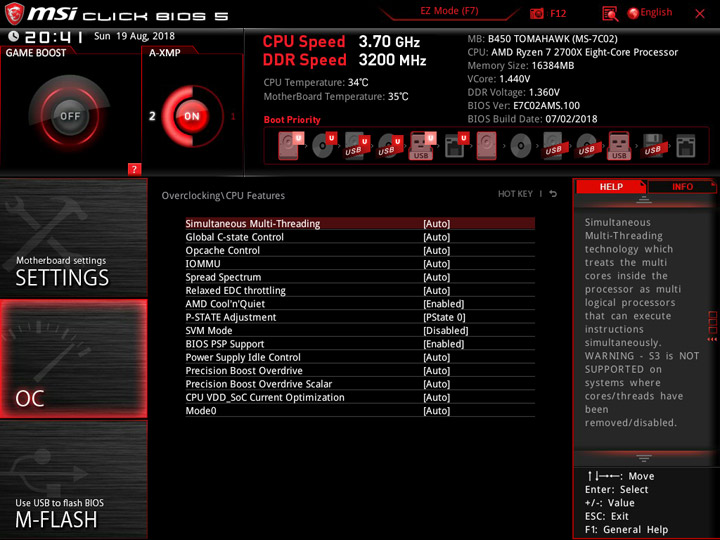This screenshot has height=540, width=720.
Task: Click the MSI dragon shield logo
Action: (x=14, y=14)
